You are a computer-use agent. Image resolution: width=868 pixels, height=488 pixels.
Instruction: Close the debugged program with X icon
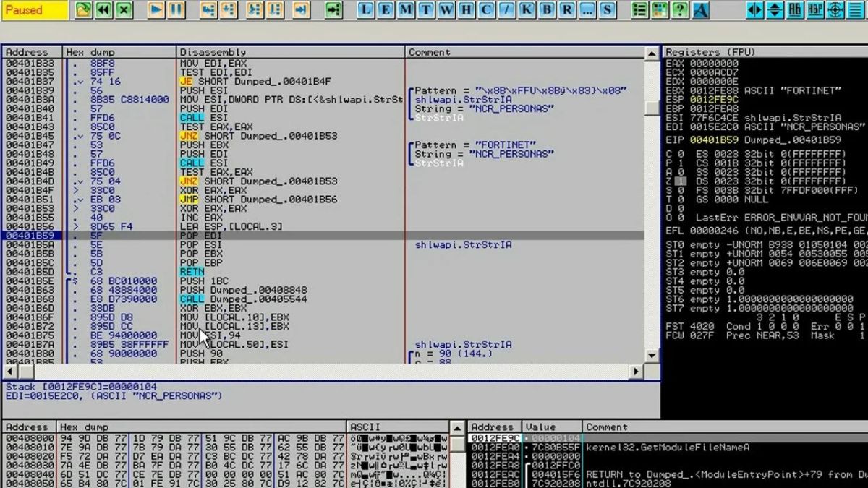point(124,10)
